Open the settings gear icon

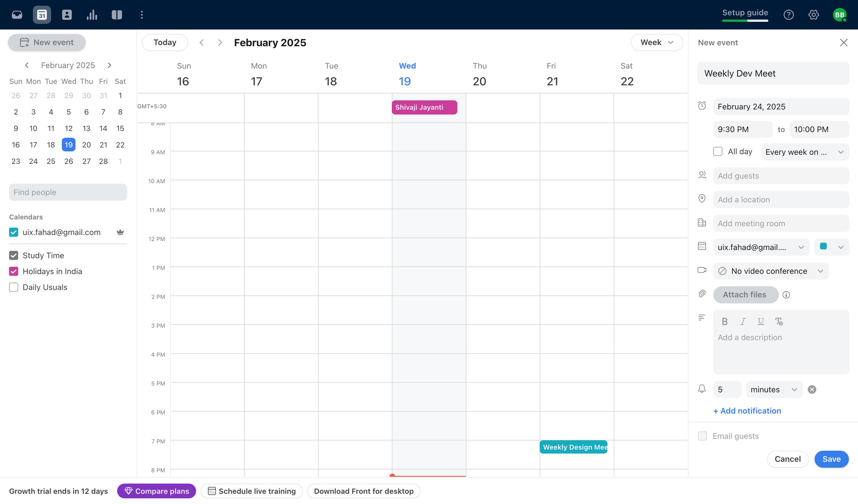coord(814,15)
